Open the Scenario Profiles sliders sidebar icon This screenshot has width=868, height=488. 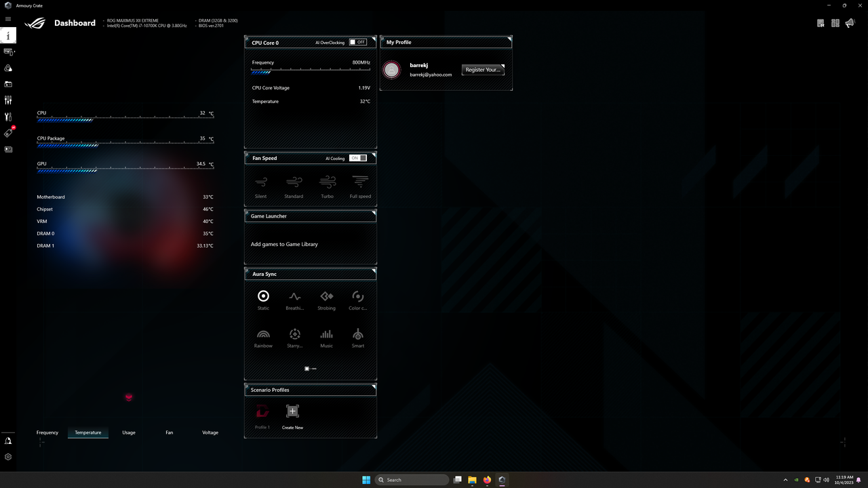pyautogui.click(x=8, y=100)
